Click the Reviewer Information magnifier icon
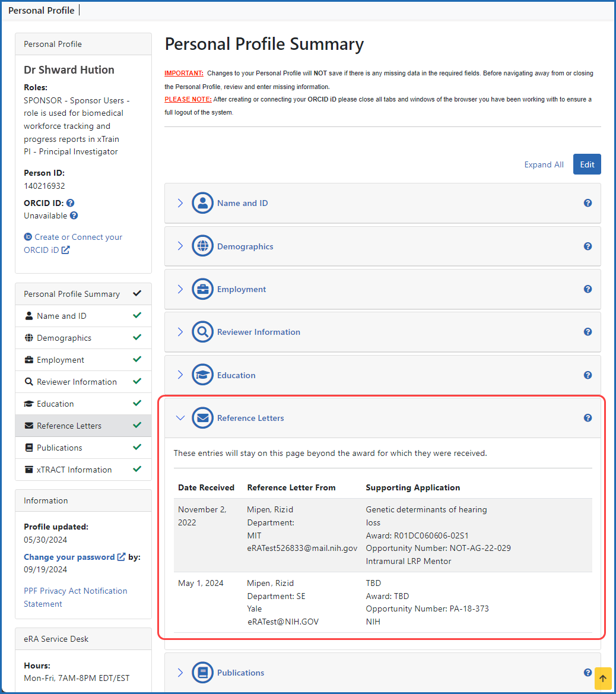Viewport: 616px width, 694px height. pyautogui.click(x=203, y=332)
